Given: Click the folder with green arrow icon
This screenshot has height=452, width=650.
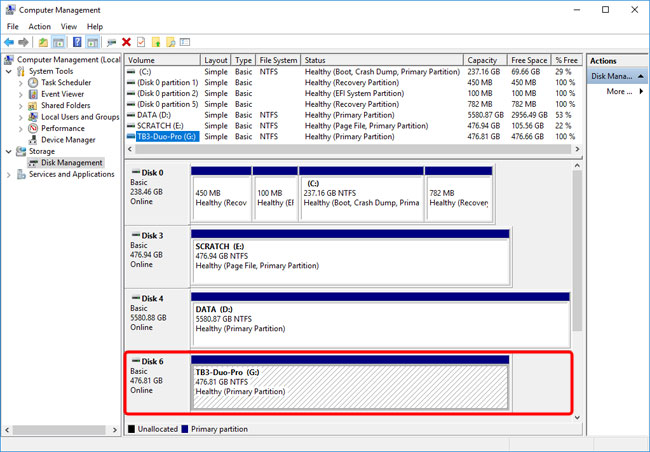Looking at the screenshot, I should (x=156, y=42).
